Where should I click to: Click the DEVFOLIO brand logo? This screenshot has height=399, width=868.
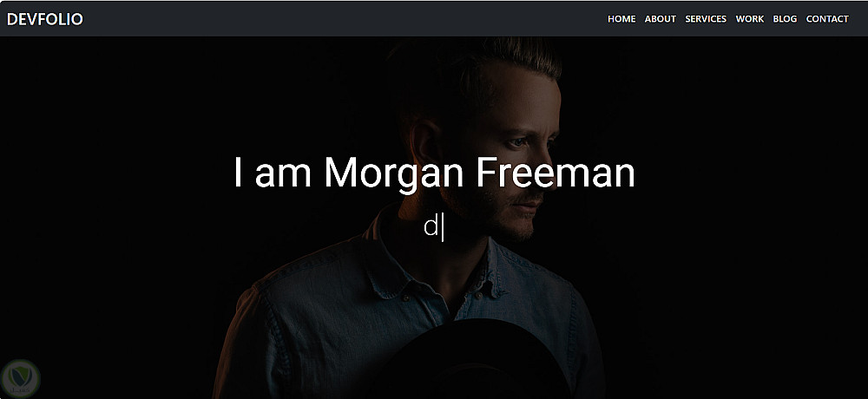point(45,19)
